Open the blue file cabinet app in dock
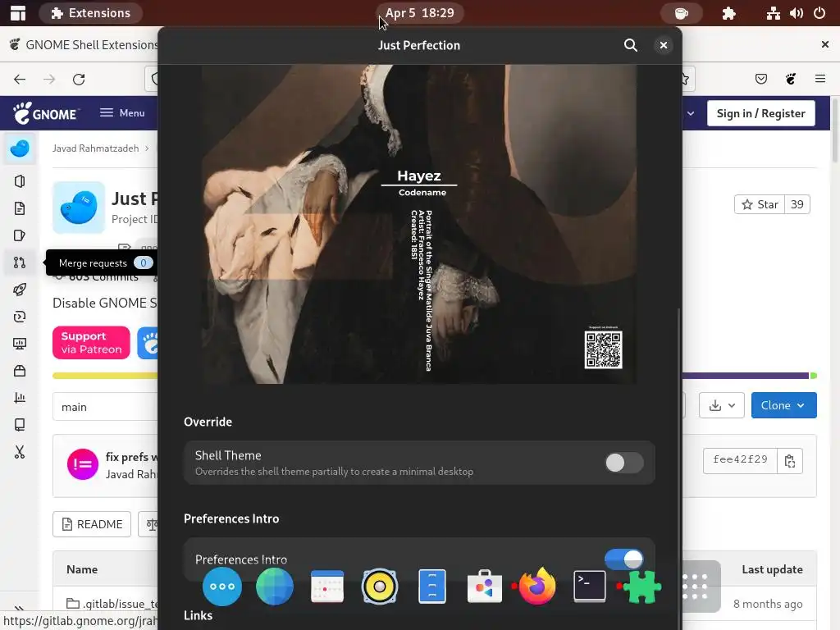Viewport: 840px width, 630px height. point(431,587)
